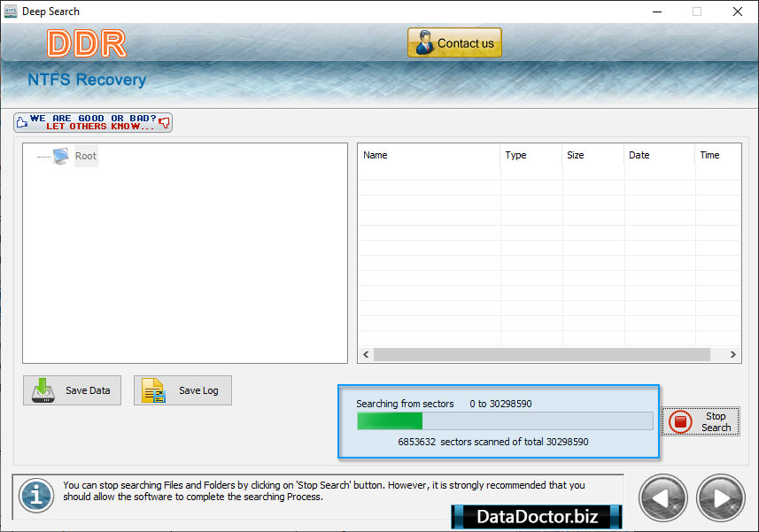
Task: Click '6853632 sectors scanned of total 30298590' text
Action: click(x=492, y=442)
